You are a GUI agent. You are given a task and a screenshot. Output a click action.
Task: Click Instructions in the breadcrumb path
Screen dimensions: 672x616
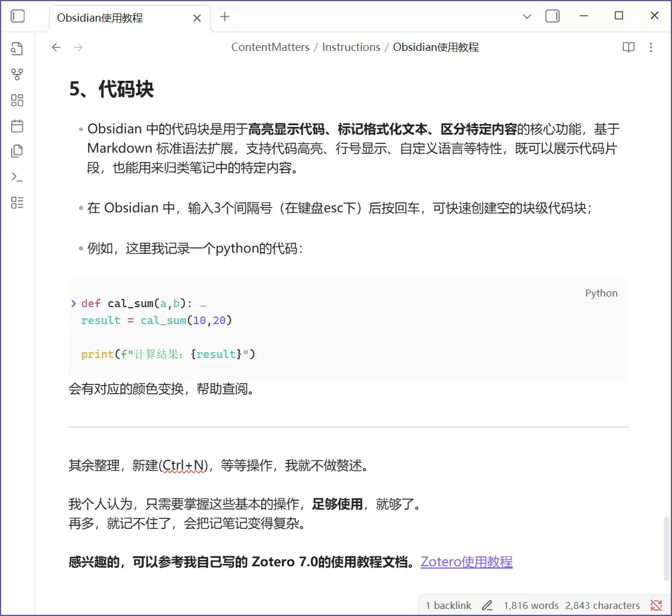351,47
